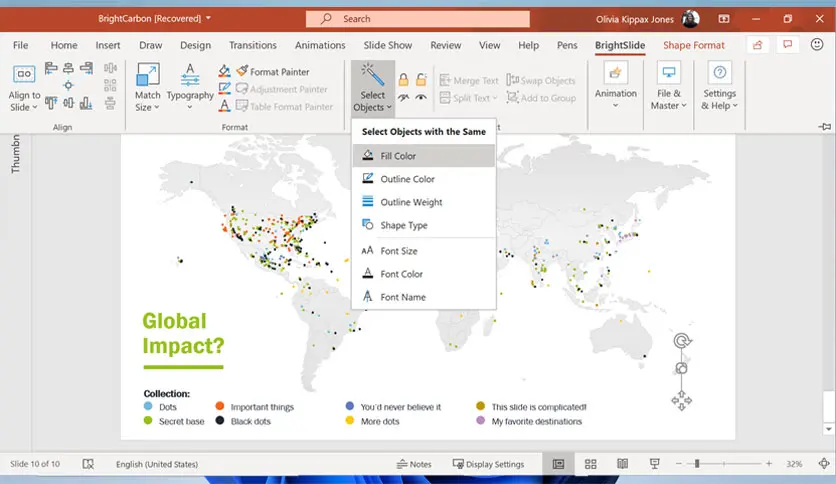
Task: Hide objects with the closed eye icon
Action: (x=404, y=98)
